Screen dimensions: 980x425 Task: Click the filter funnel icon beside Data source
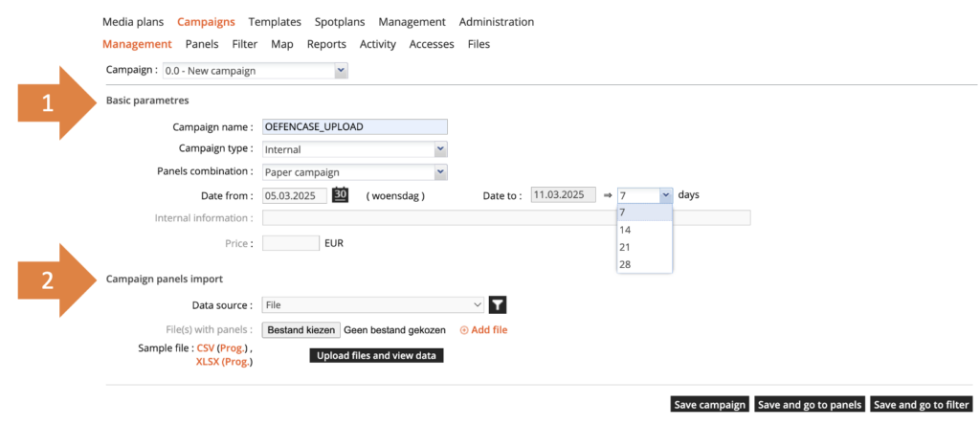click(498, 305)
